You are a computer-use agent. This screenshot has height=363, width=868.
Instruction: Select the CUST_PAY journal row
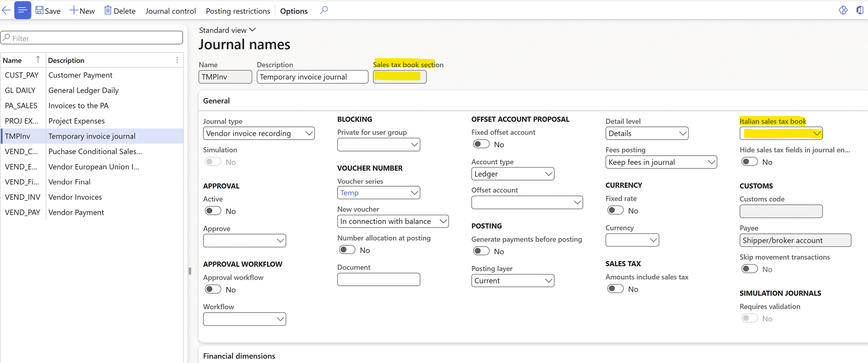[92, 75]
